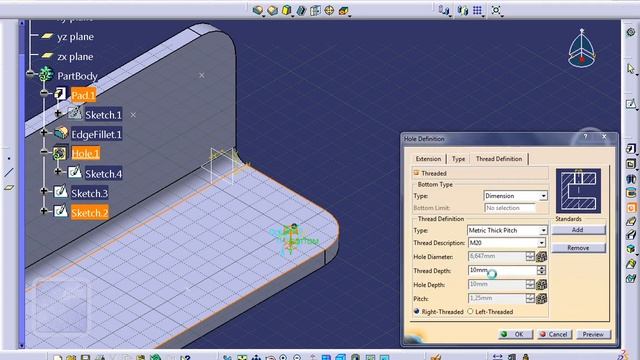Viewport: 640px width, 360px height.
Task: Select yz plane in the tree
Action: click(75, 37)
